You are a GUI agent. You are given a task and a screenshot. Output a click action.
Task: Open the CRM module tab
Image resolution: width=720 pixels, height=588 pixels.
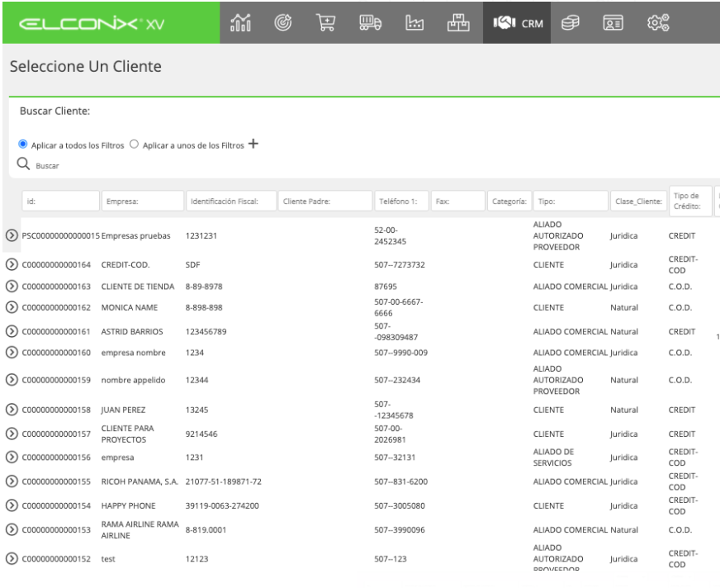tap(517, 22)
